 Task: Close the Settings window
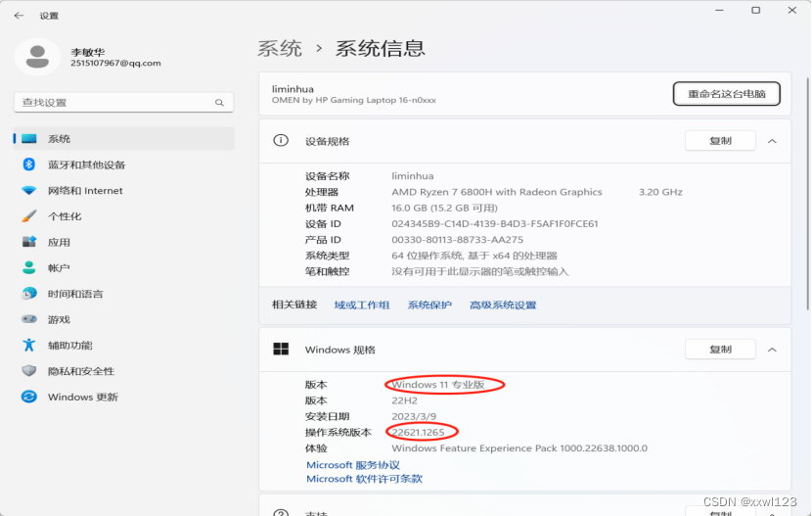pyautogui.click(x=792, y=10)
